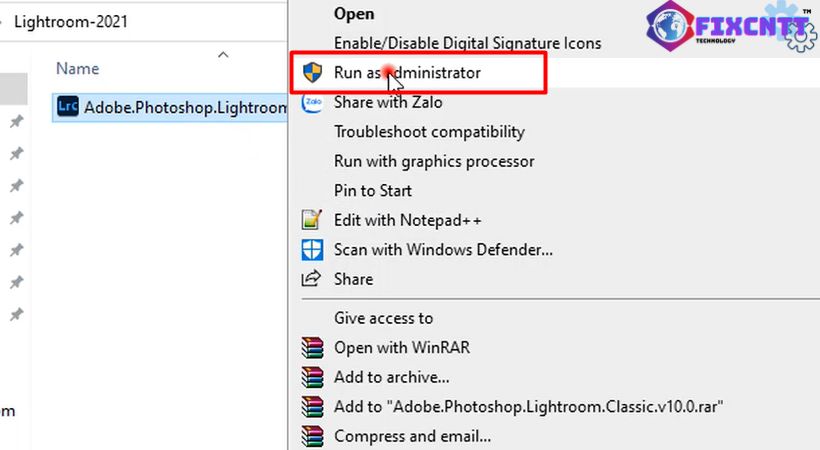This screenshot has width=820, height=450.
Task: Choose Add to Adobe.Photoshop.Lightroom.Classic.v10.0.rar
Action: (528, 407)
